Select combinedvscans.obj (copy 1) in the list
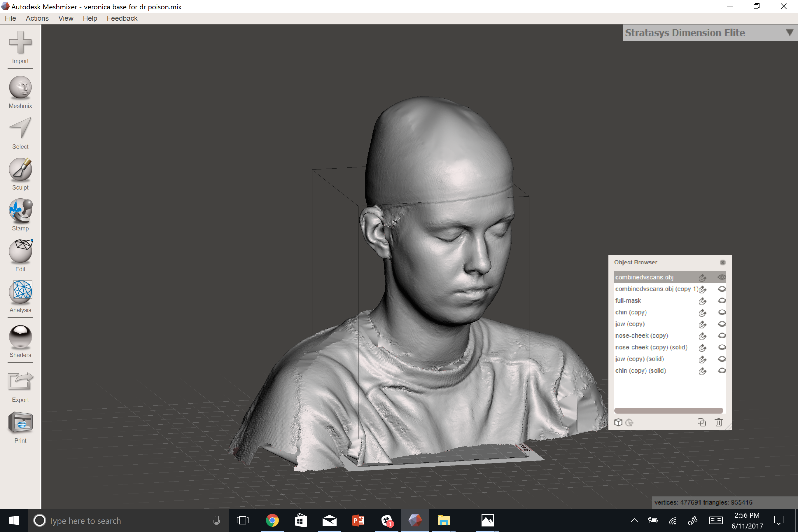 [670, 289]
